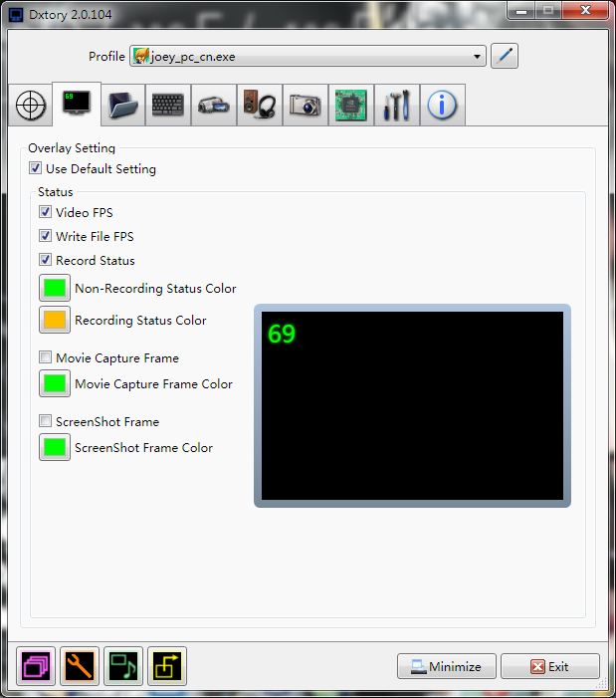Open the crosshair target tab

[31, 106]
